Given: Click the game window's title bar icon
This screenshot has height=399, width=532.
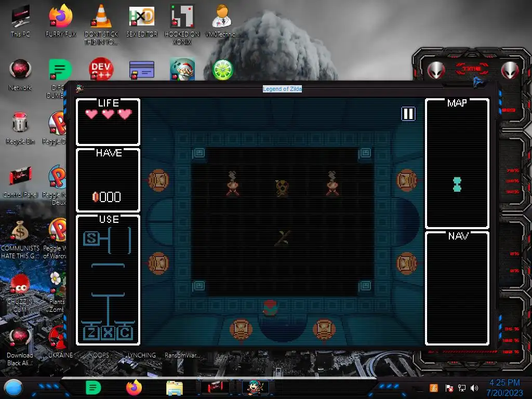Looking at the screenshot, I should 79,88.
